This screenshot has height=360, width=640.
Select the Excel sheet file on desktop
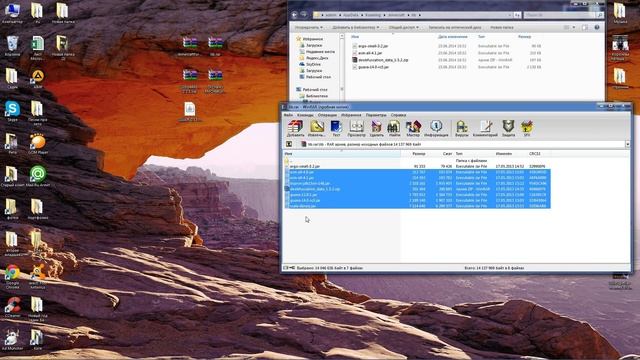(38, 47)
